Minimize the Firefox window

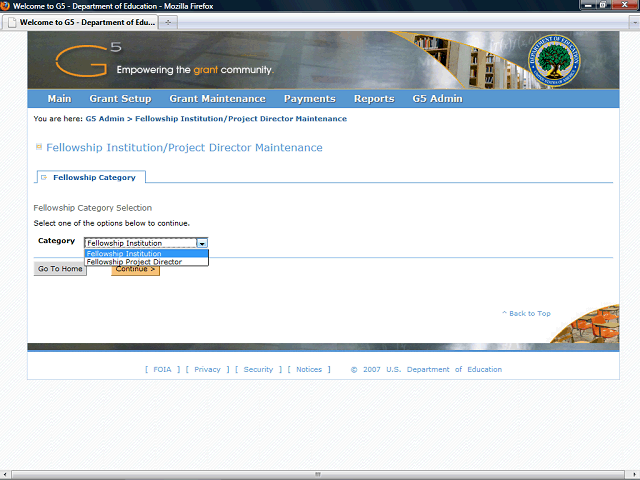pos(588,5)
